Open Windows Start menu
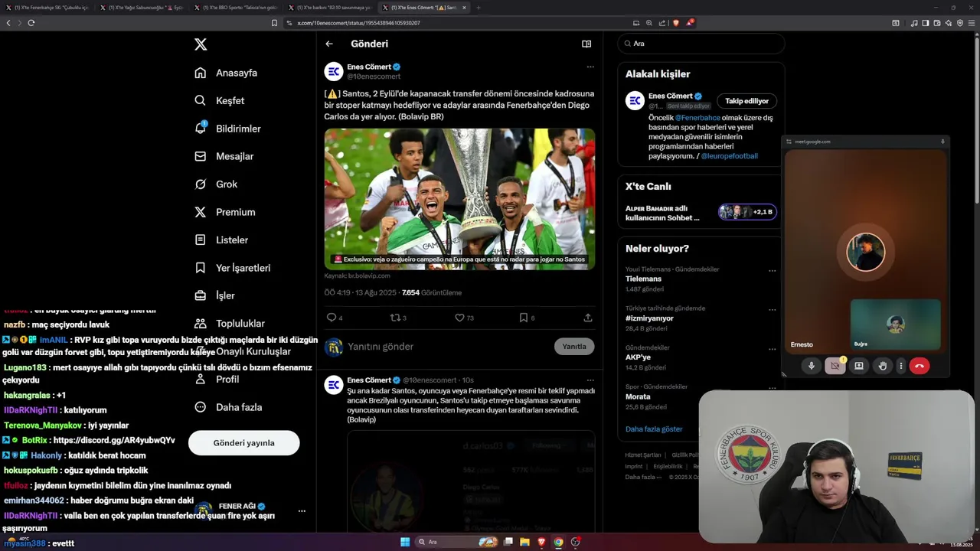This screenshot has width=980, height=551. 405,542
